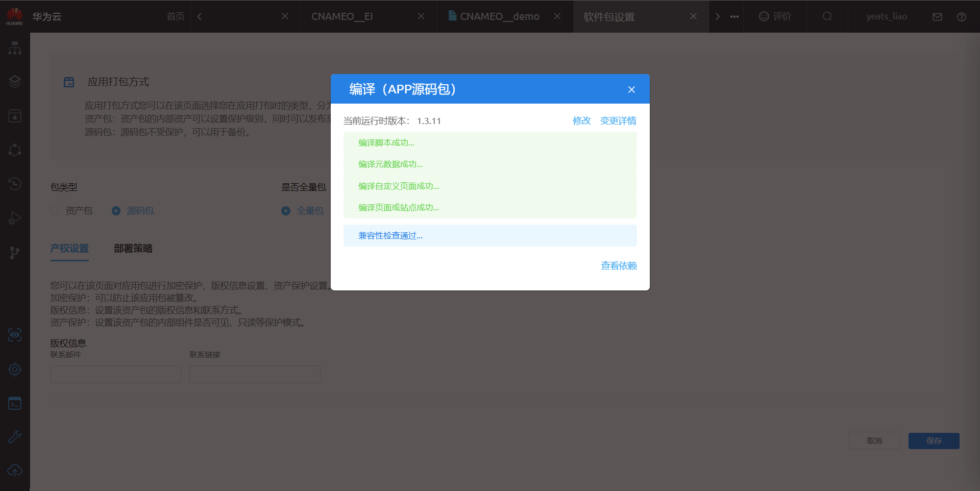Close the CNAMEO__demo tab
Viewport: 980px width, 491px height.
557,16
